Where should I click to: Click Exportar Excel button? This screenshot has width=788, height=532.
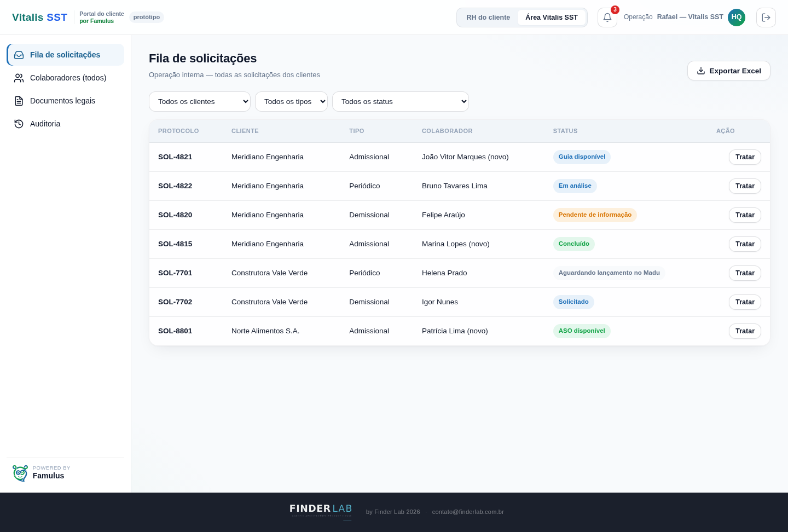point(728,71)
